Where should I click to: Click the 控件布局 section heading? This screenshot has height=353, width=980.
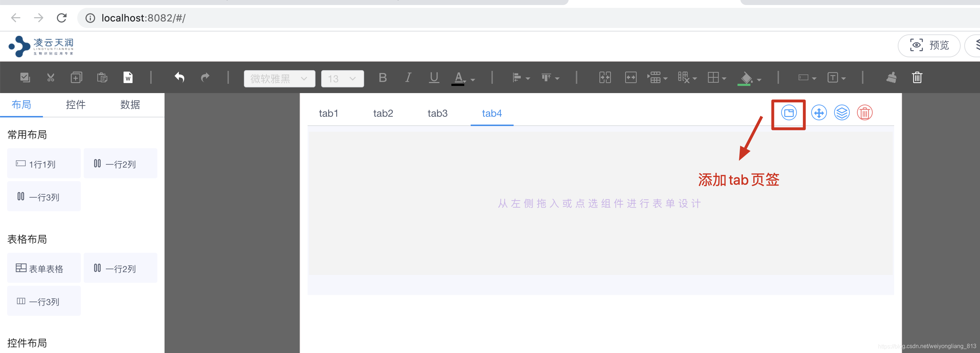click(x=27, y=343)
